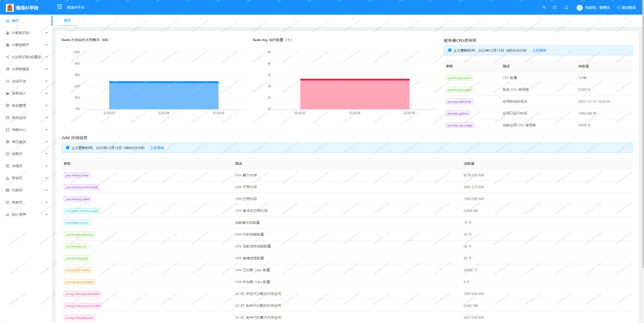Click the help question-mark icon in the header
This screenshot has width=644, height=323.
click(555, 7)
